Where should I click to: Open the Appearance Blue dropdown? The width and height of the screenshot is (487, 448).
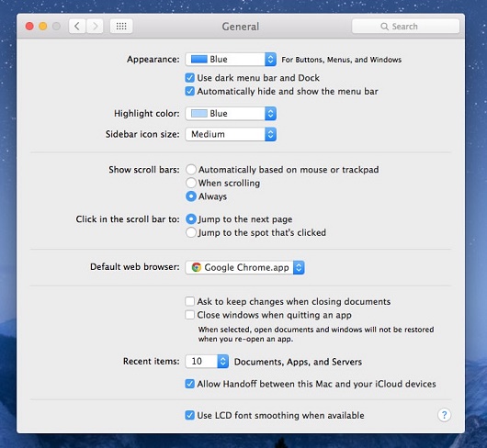(x=231, y=60)
